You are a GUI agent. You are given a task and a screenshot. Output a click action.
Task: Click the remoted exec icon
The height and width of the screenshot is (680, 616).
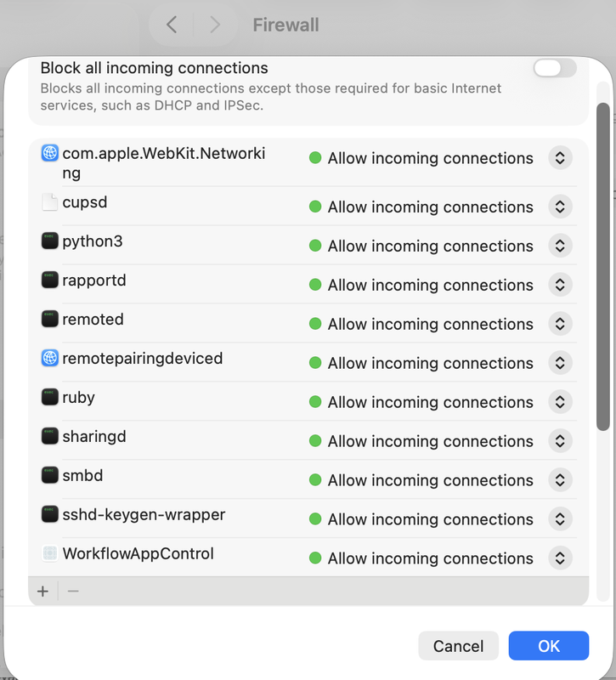(50, 320)
